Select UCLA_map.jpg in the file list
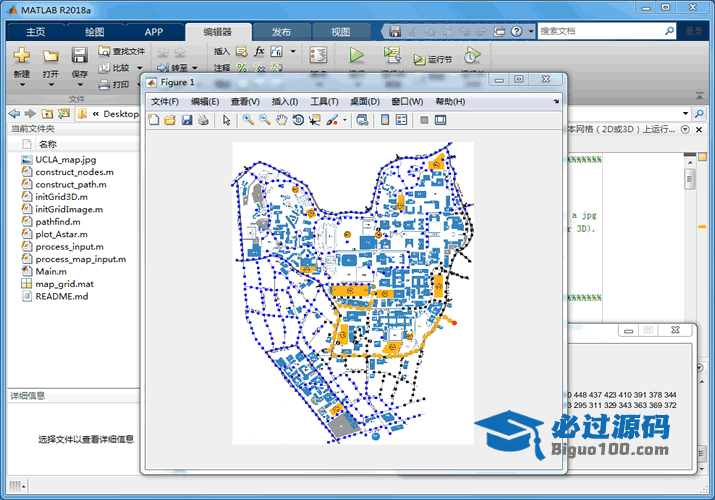The height and width of the screenshot is (500, 715). click(66, 160)
